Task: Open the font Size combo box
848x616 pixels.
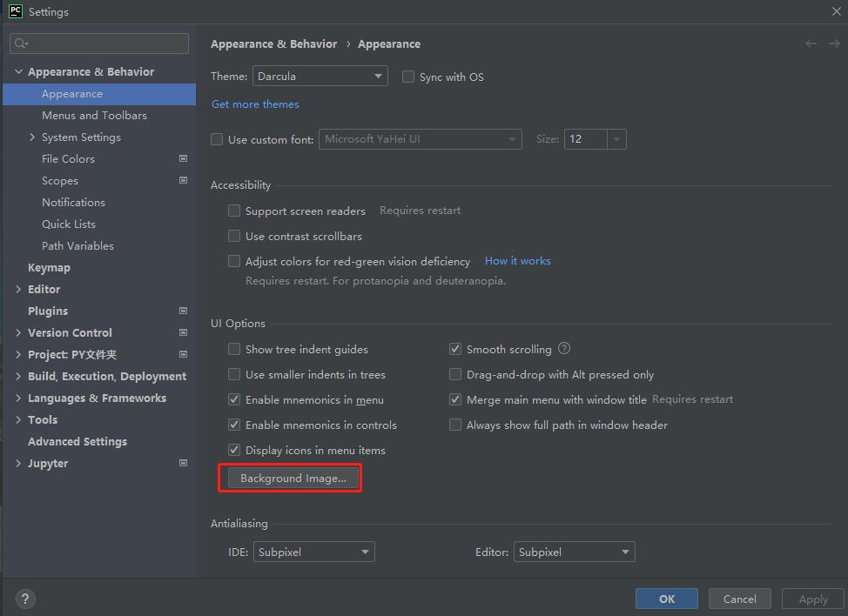Action: point(595,139)
